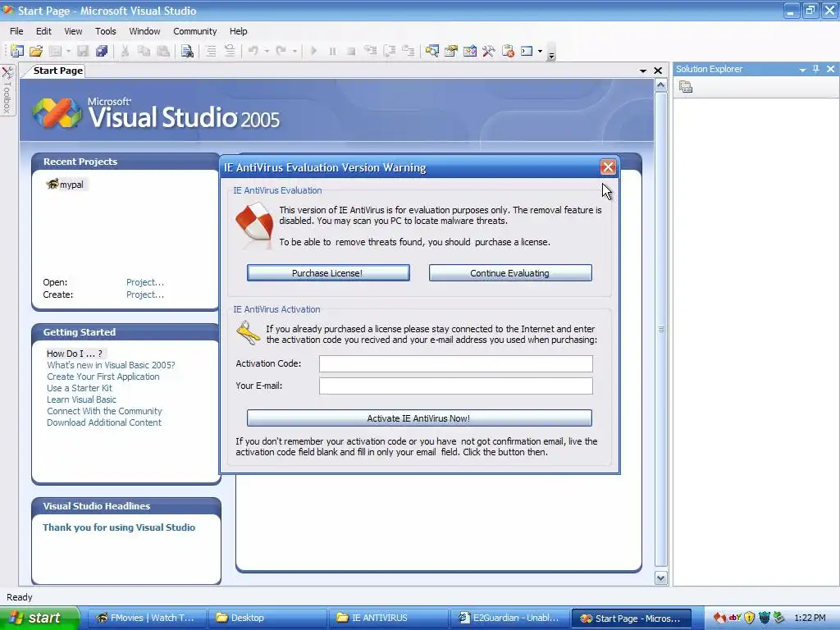This screenshot has height=630, width=840.
Task: Click the Open Project... link
Action: point(144,282)
